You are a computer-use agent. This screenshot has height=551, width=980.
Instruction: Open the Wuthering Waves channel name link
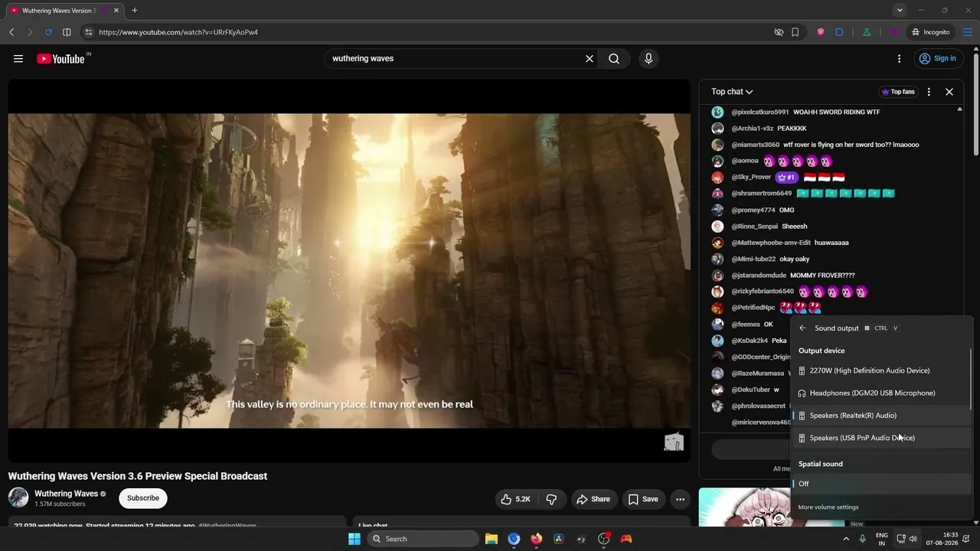(x=66, y=494)
